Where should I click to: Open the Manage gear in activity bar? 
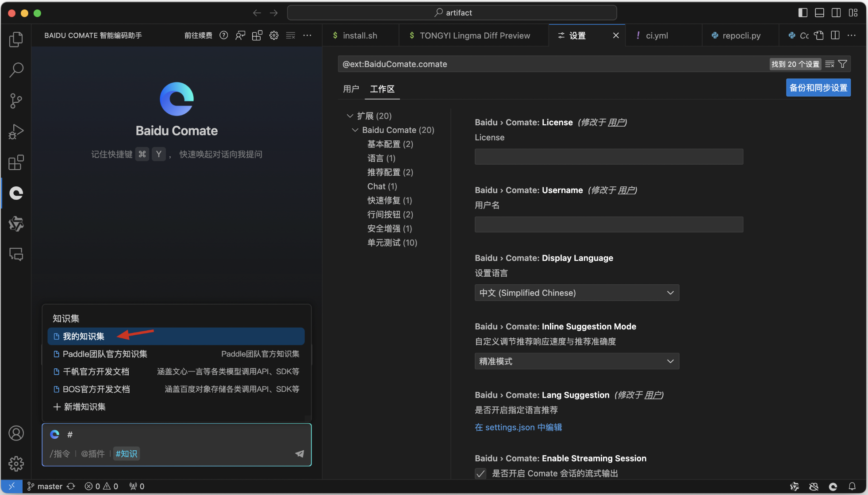tap(16, 464)
